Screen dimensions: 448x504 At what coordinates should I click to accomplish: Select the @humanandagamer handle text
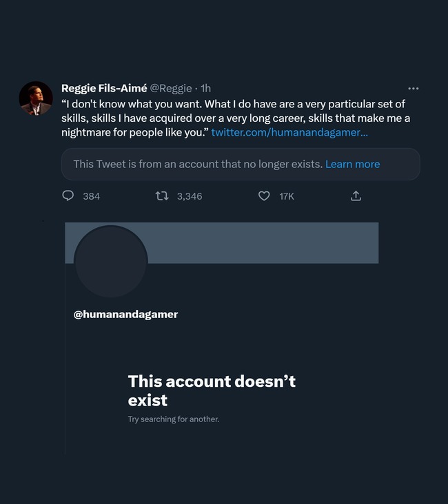click(125, 314)
